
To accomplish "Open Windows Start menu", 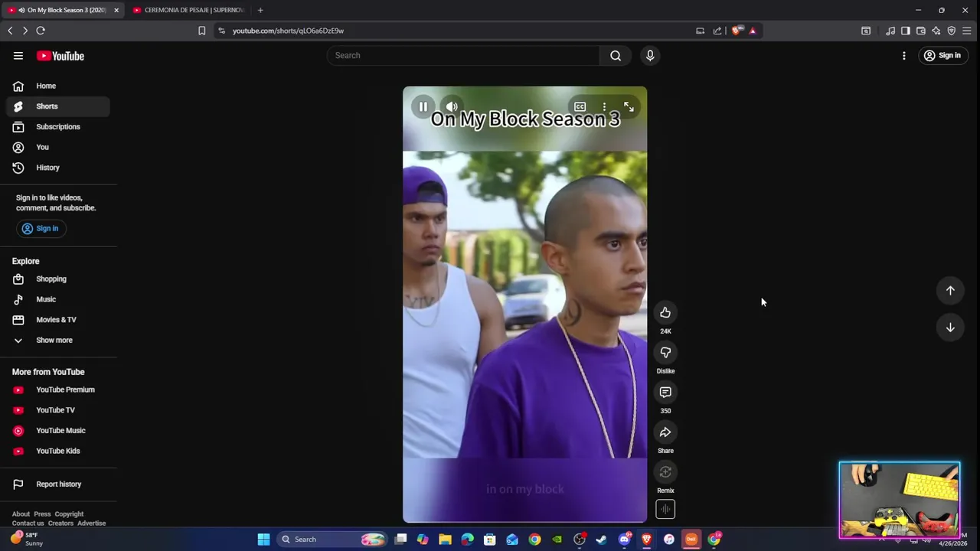I will 263,540.
